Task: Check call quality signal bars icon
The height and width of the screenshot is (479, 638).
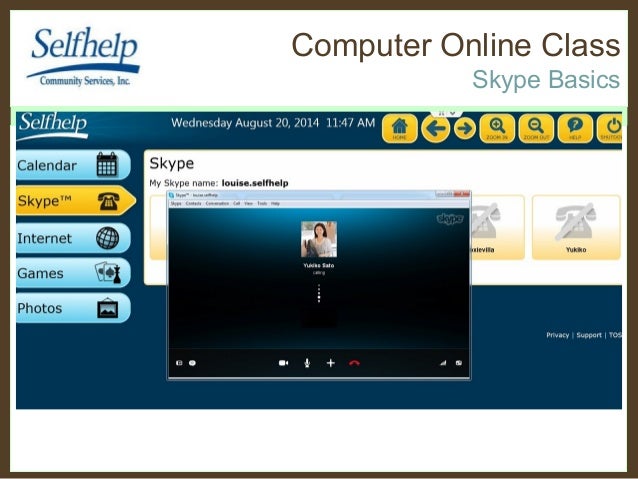Action: tap(443, 363)
